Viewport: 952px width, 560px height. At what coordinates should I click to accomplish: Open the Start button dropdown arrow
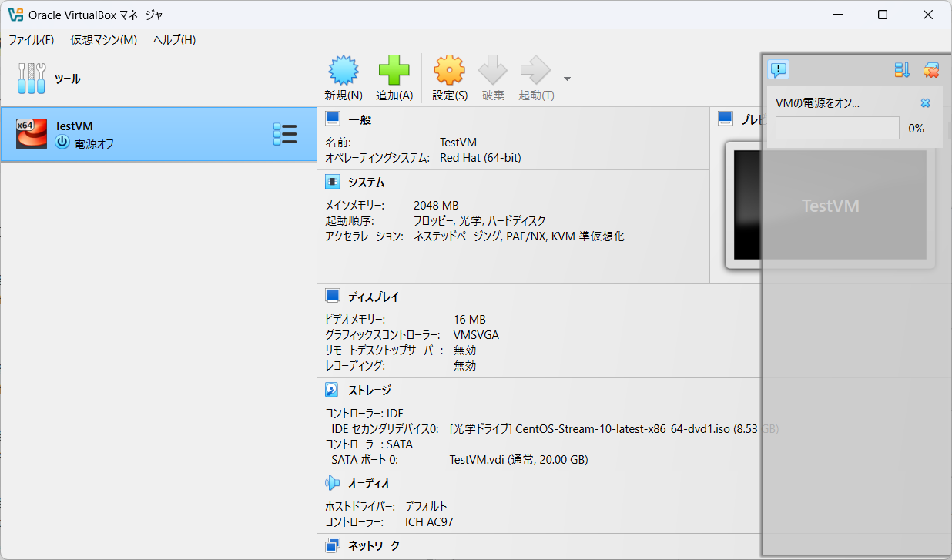tap(567, 79)
